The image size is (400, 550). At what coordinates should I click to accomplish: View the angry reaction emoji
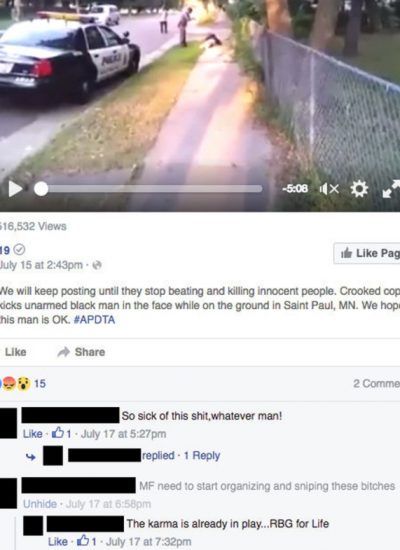pos(10,383)
